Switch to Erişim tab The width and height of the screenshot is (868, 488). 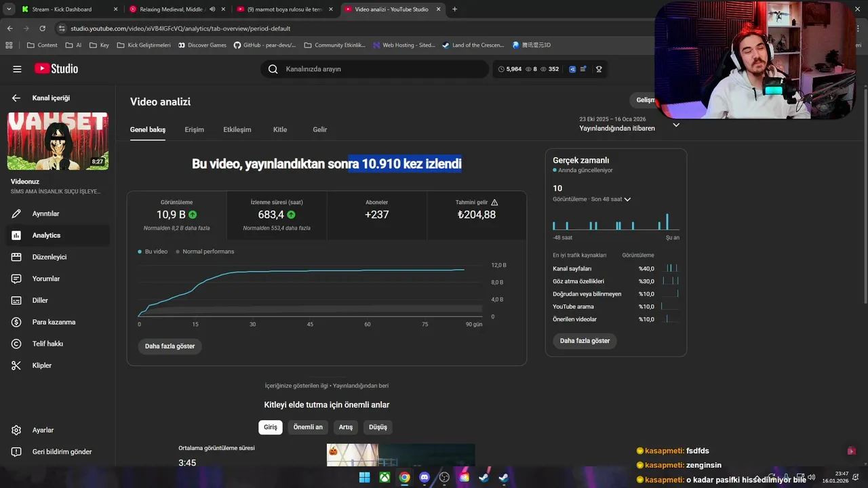pos(195,129)
